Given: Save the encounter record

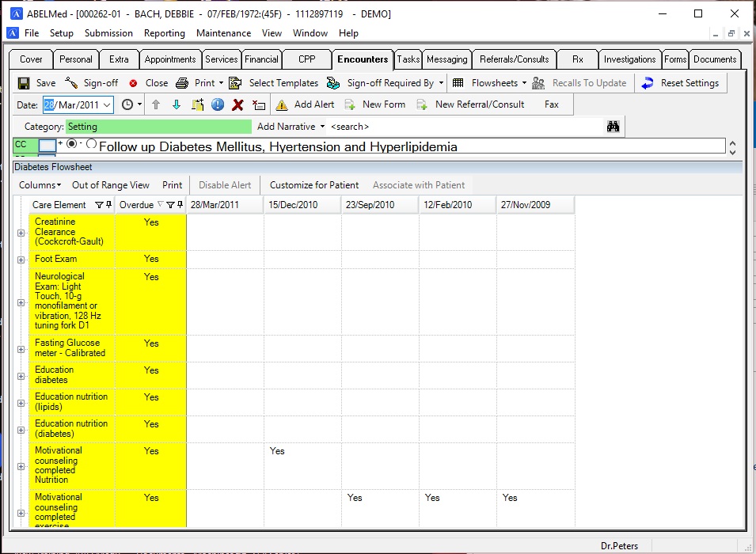Looking at the screenshot, I should click(x=38, y=82).
